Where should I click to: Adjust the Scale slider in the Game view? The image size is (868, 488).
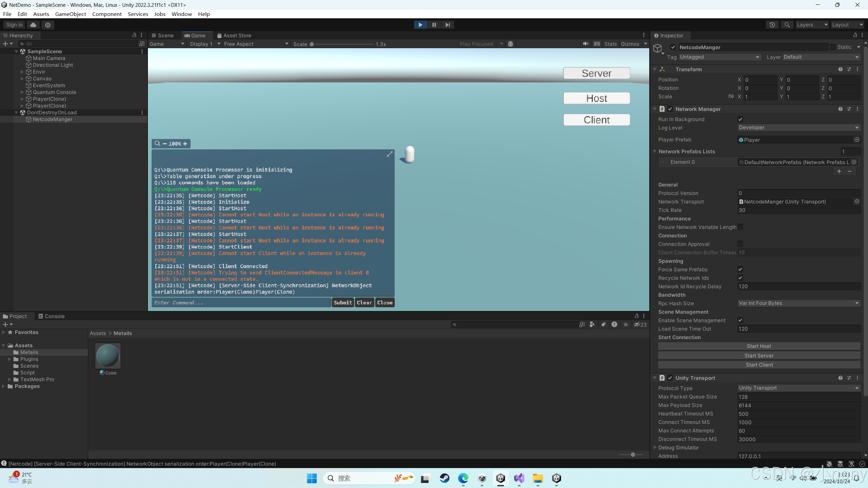(x=312, y=44)
